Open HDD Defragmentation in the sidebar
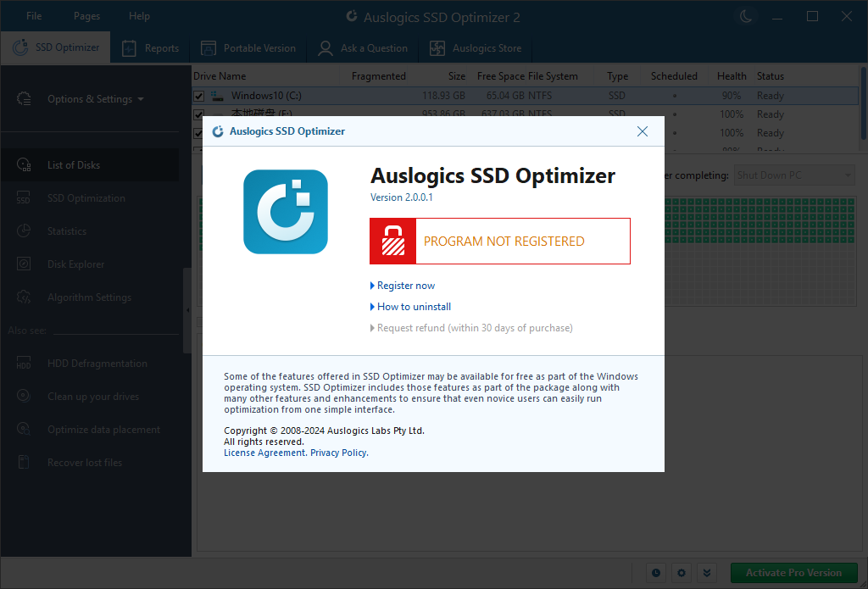The height and width of the screenshot is (589, 868). pyautogui.click(x=90, y=363)
